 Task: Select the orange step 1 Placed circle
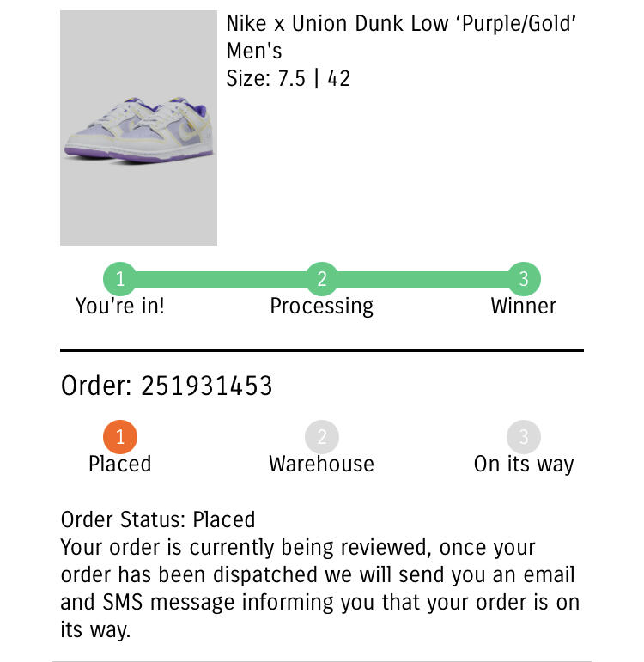click(x=120, y=437)
